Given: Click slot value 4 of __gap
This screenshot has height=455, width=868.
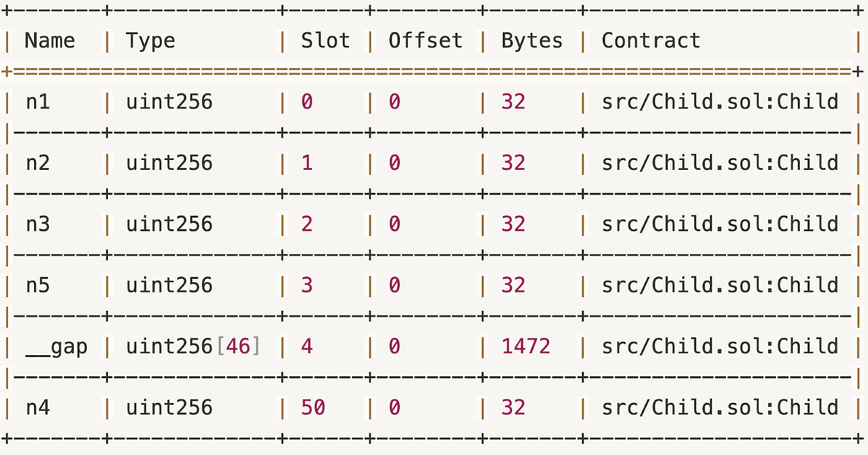Looking at the screenshot, I should tap(307, 346).
